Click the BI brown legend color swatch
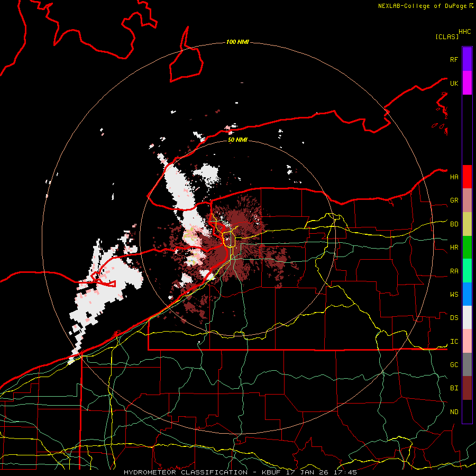This screenshot has width=476, height=476. point(467,388)
